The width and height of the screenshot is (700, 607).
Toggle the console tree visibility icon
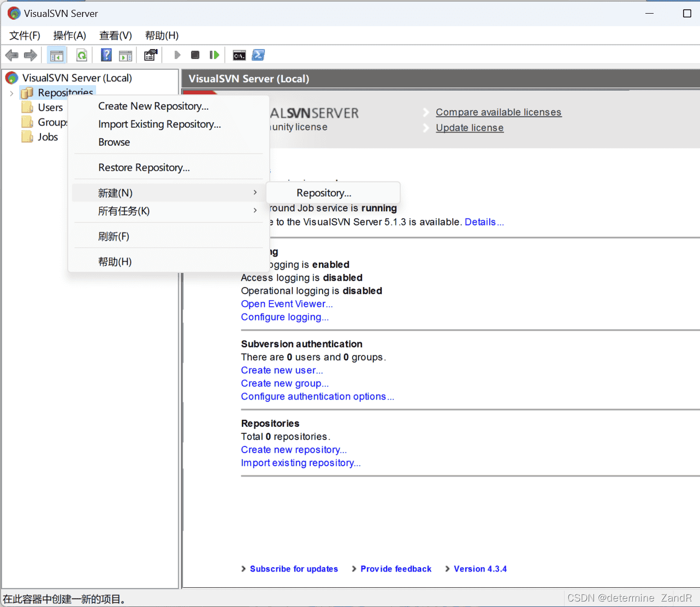pos(56,55)
